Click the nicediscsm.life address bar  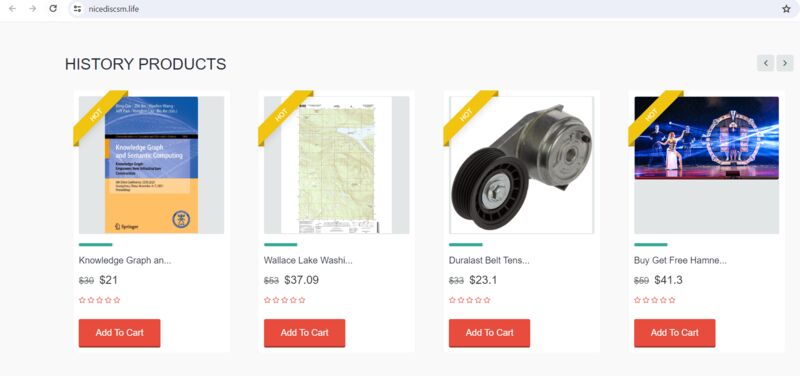point(429,9)
